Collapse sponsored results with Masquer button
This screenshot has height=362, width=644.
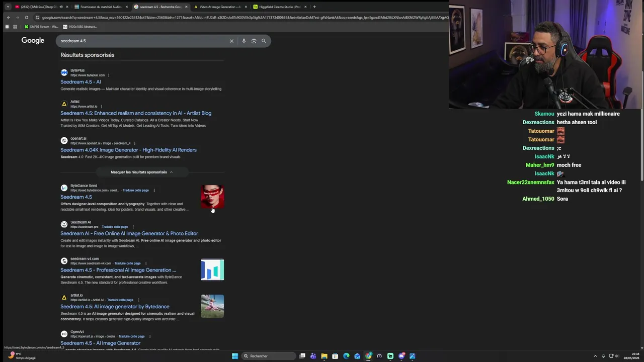click(141, 172)
